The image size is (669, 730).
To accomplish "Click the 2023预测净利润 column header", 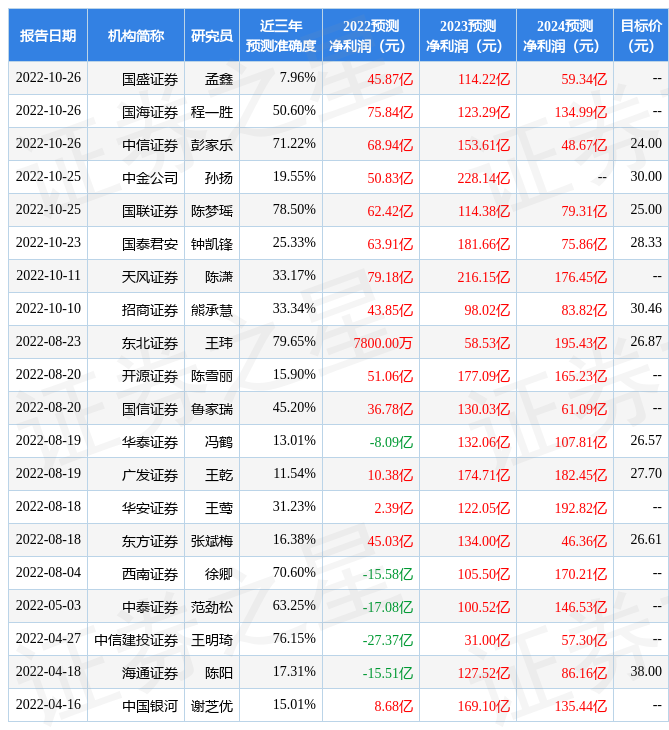I will [468, 35].
